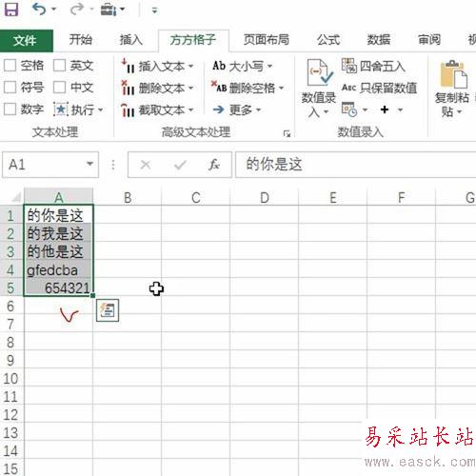Viewport: 476px width, 476px height.
Task: Click the 截取文本 icon
Action: pyautogui.click(x=129, y=109)
